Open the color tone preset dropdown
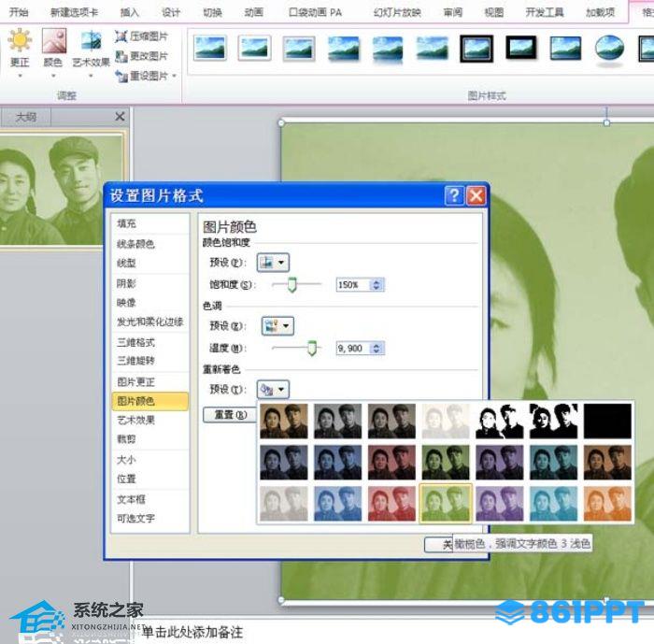Image resolution: width=654 pixels, height=644 pixels. click(277, 326)
